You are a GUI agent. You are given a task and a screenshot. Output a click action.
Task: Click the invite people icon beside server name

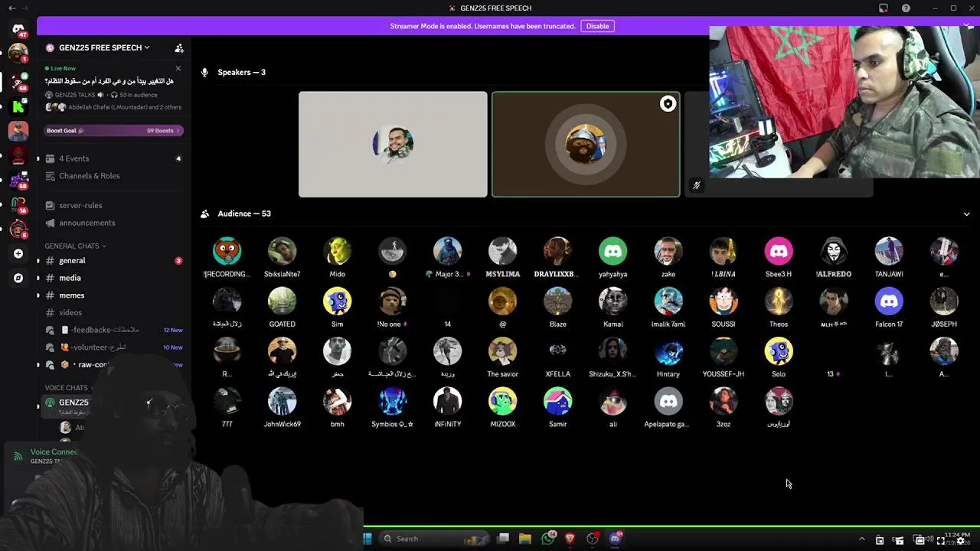click(x=179, y=48)
